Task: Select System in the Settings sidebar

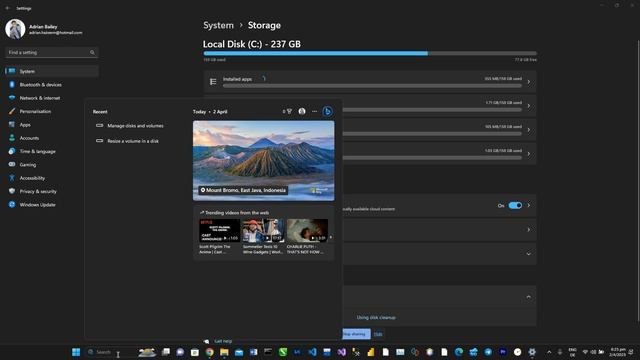Action: [x=52, y=71]
